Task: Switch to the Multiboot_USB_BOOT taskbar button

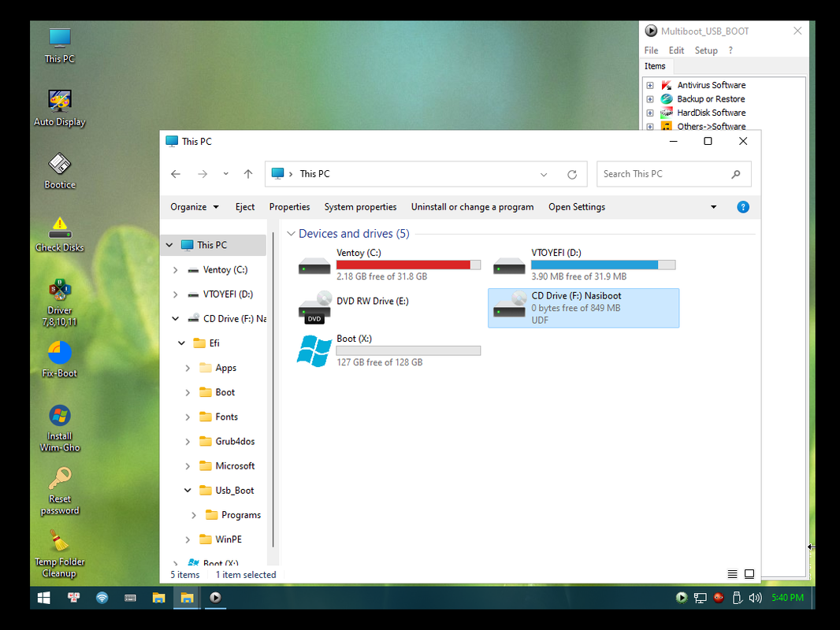Action: tap(215, 598)
